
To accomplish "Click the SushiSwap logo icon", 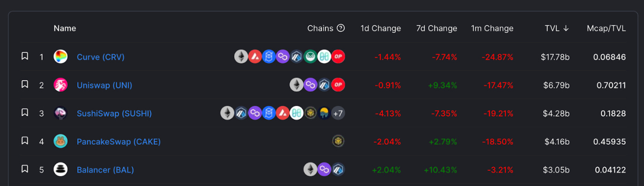I will 60,113.
